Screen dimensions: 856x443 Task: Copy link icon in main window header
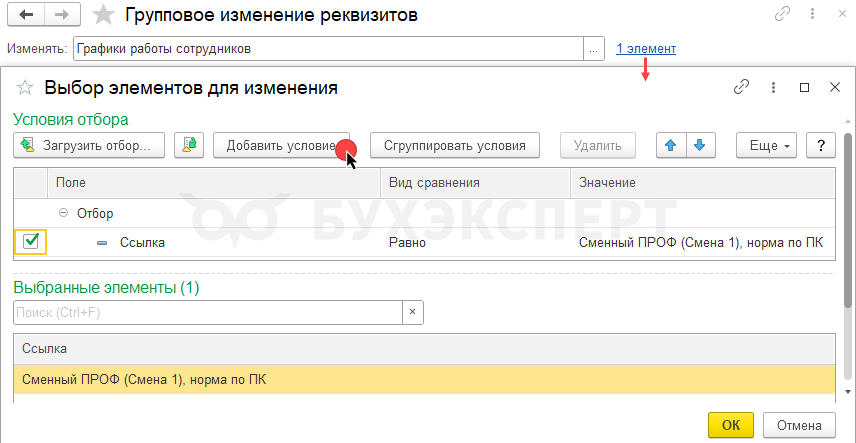click(783, 14)
